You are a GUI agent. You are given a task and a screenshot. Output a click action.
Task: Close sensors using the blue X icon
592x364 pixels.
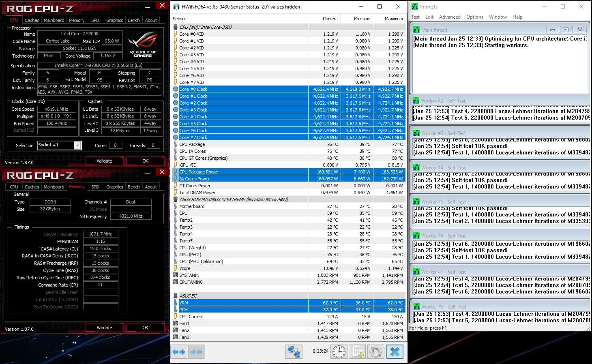tap(395, 352)
